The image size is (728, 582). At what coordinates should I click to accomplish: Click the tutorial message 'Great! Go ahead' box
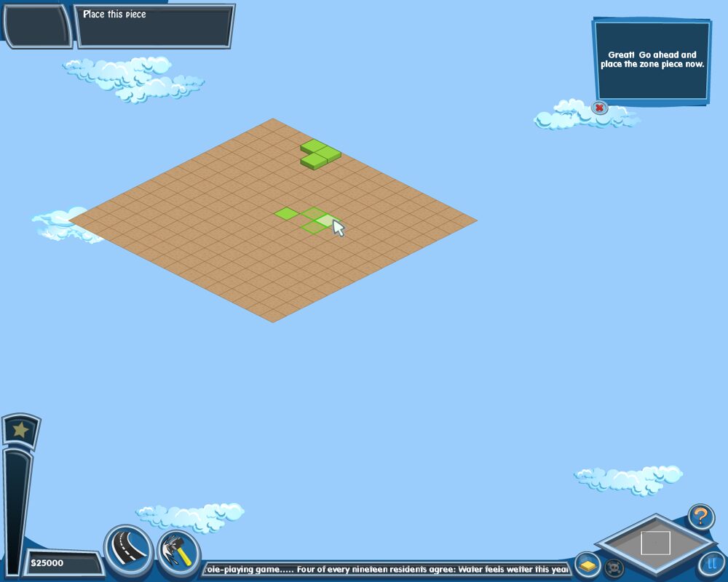pos(652,60)
